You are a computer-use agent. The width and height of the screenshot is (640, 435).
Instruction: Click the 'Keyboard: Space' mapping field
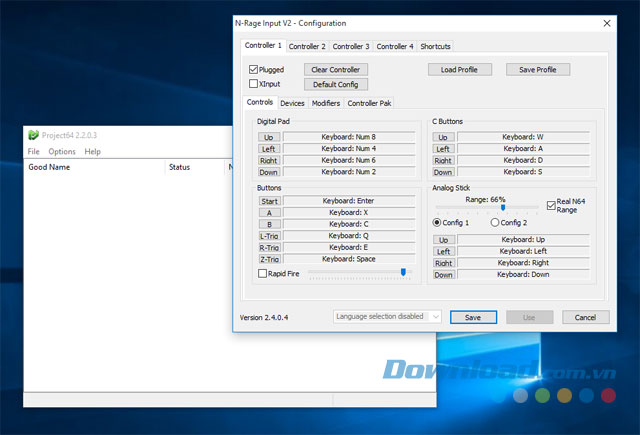tap(349, 259)
